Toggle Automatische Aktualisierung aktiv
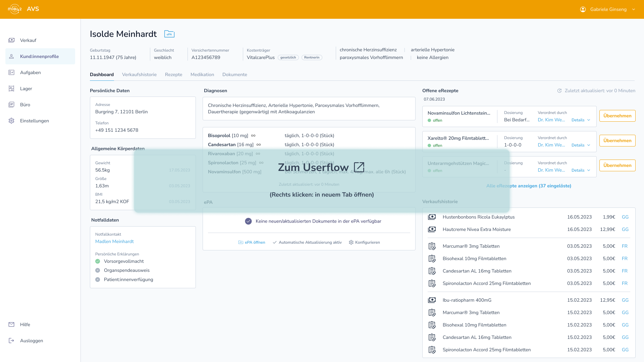644x362 pixels. tap(307, 242)
